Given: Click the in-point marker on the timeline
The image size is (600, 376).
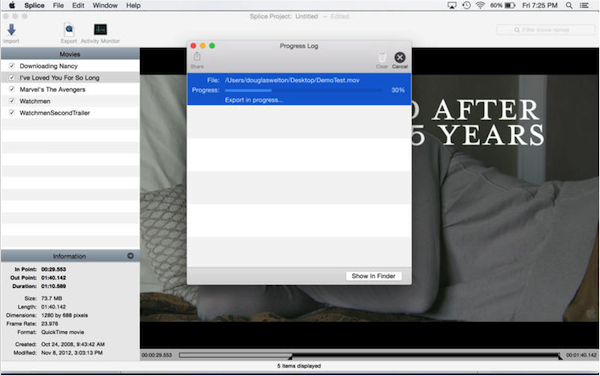Looking at the screenshot, I should (x=290, y=356).
